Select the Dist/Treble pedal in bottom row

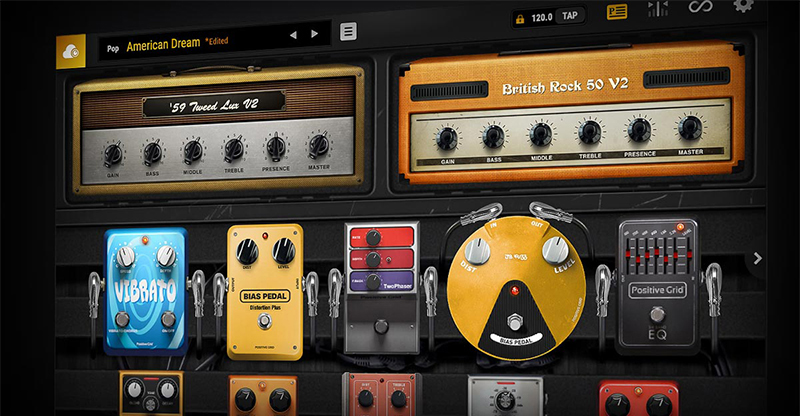[x=382, y=394]
